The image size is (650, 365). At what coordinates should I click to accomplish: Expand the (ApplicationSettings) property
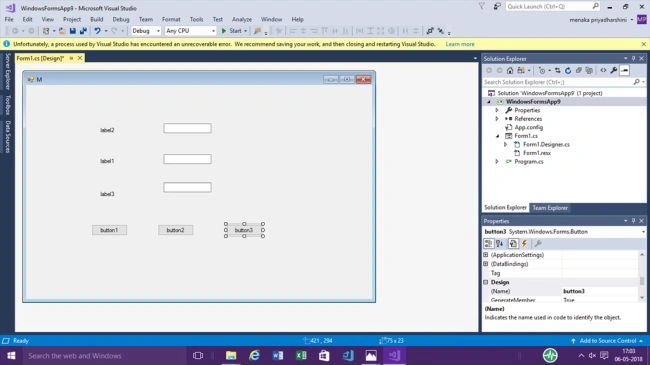tap(486, 255)
